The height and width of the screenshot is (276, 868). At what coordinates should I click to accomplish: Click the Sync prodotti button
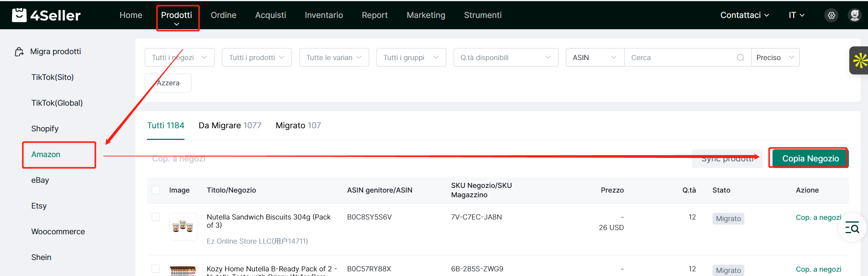pyautogui.click(x=727, y=159)
